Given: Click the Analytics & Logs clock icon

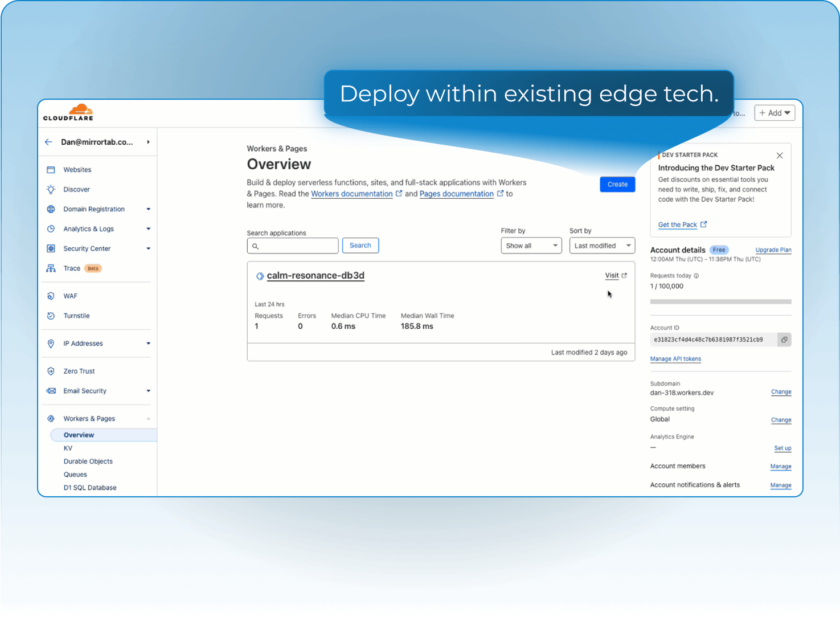Looking at the screenshot, I should click(51, 228).
